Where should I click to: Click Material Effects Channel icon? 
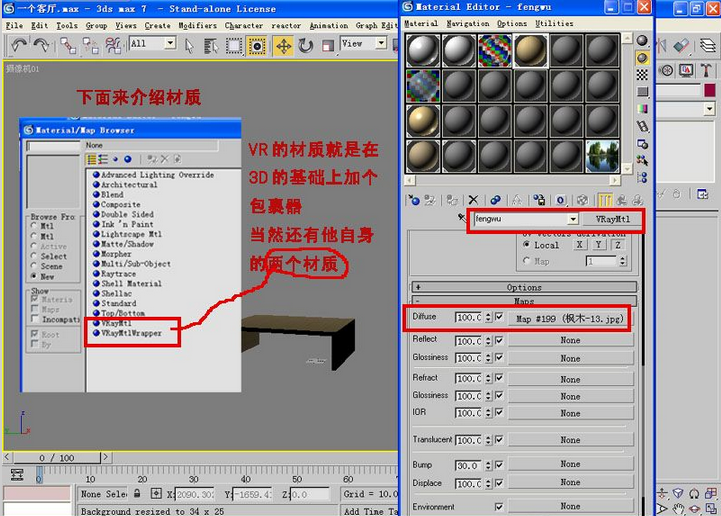pyautogui.click(x=561, y=200)
